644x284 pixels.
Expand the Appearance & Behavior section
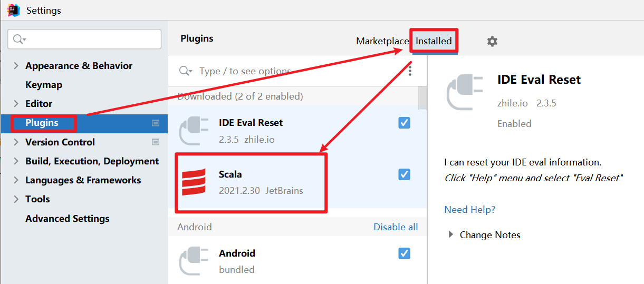(x=16, y=66)
